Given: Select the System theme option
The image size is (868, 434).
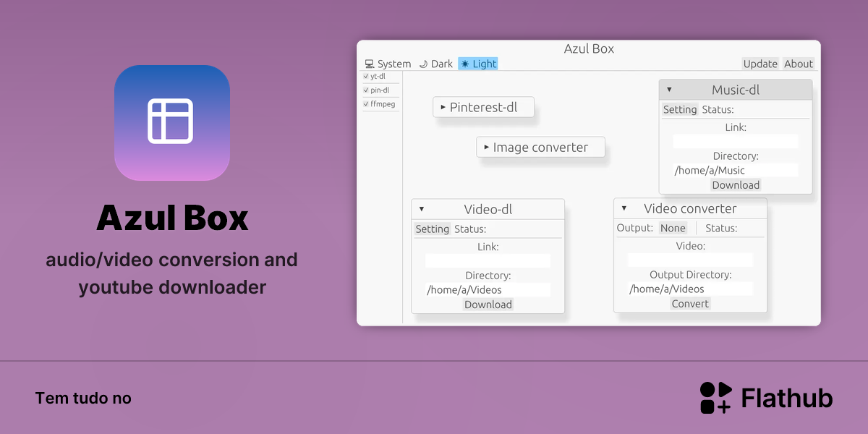Looking at the screenshot, I should tap(388, 64).
